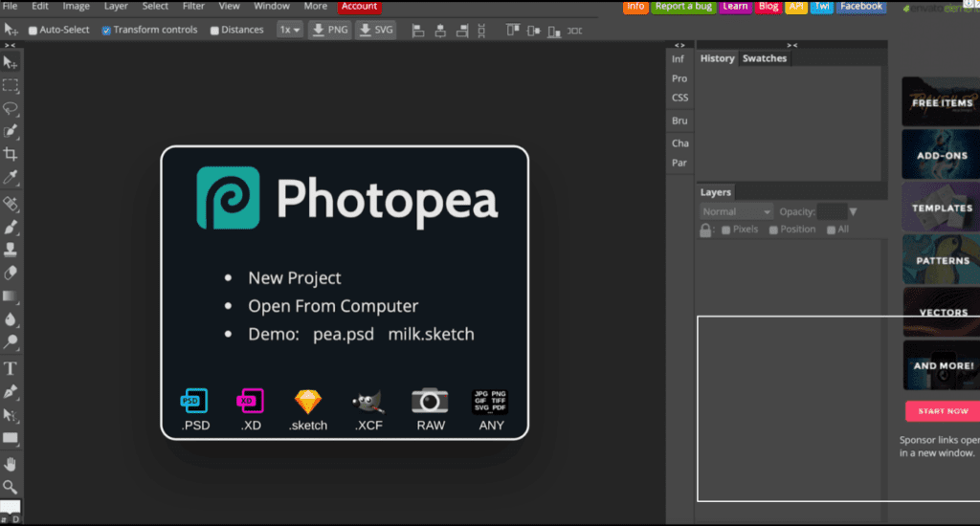Export as SVG button
This screenshot has height=526, width=980.
[x=375, y=30]
